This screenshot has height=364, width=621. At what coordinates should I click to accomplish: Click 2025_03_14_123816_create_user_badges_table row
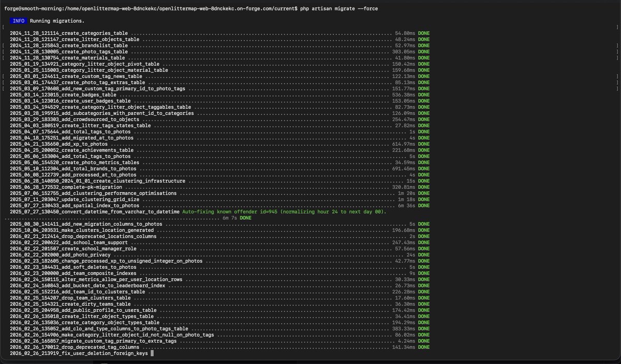[70, 101]
